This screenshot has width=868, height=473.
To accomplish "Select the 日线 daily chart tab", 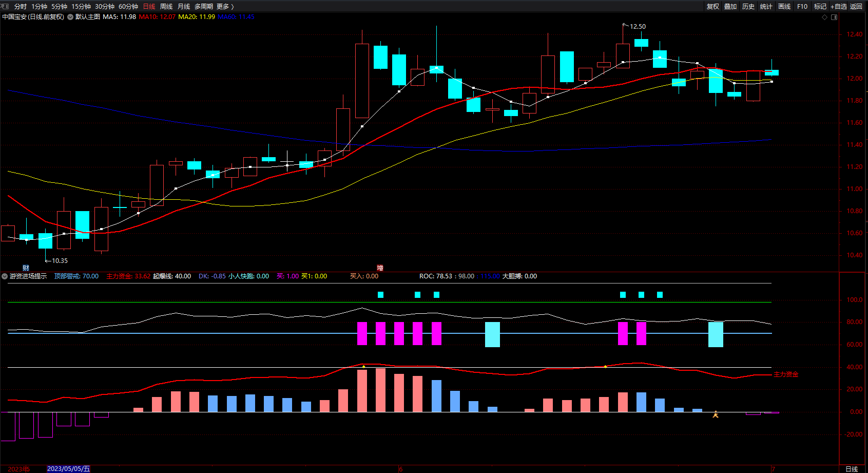I will click(x=149, y=7).
